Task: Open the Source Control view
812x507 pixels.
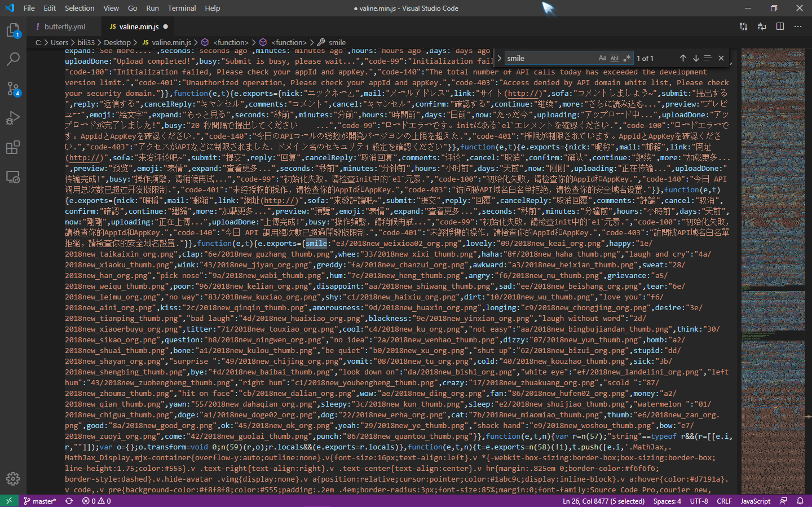Action: [13, 89]
